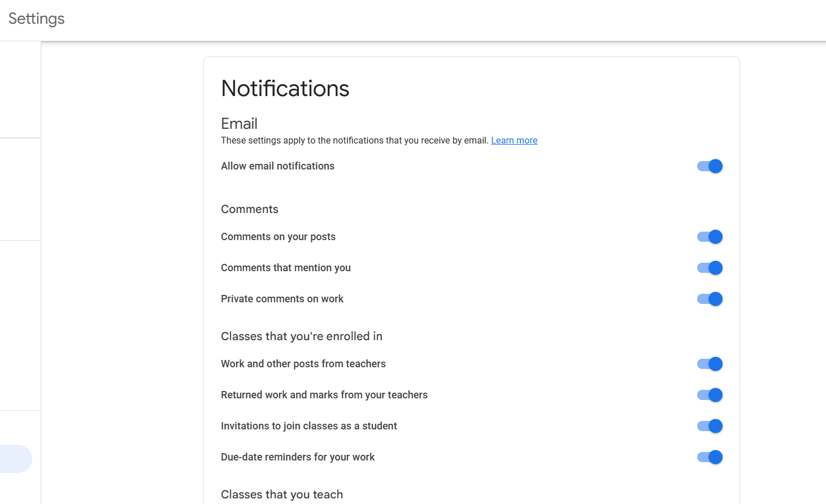826x504 pixels.
Task: Click the "Comments that mention you" label text
Action: coord(285,267)
